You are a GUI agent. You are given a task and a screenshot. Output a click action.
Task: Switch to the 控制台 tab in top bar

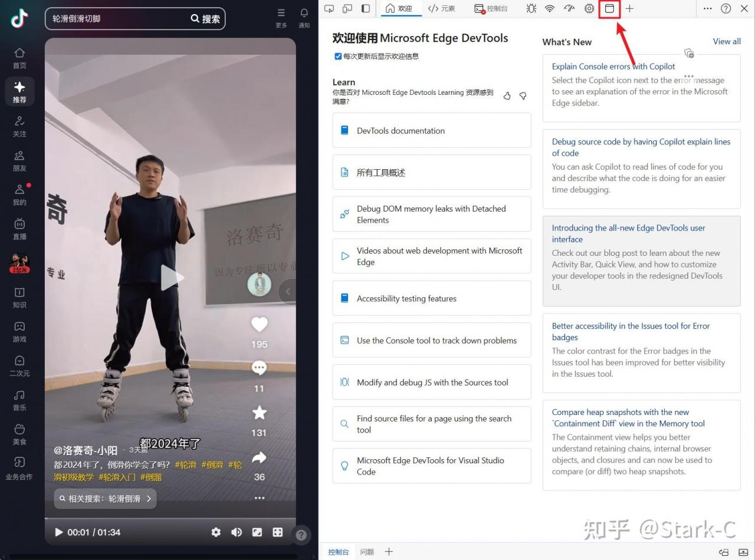[x=491, y=8]
